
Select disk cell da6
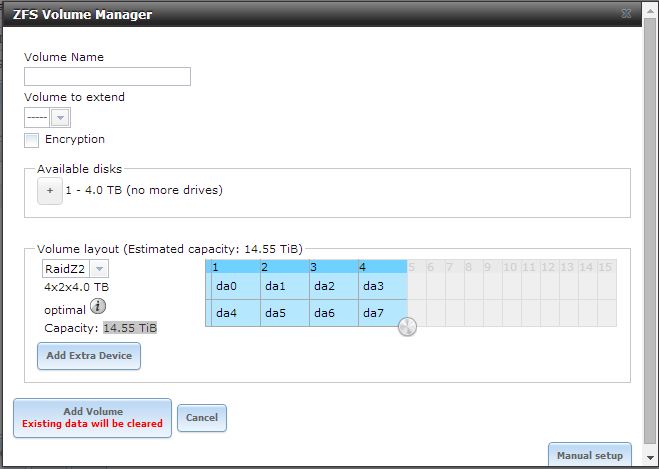point(334,313)
